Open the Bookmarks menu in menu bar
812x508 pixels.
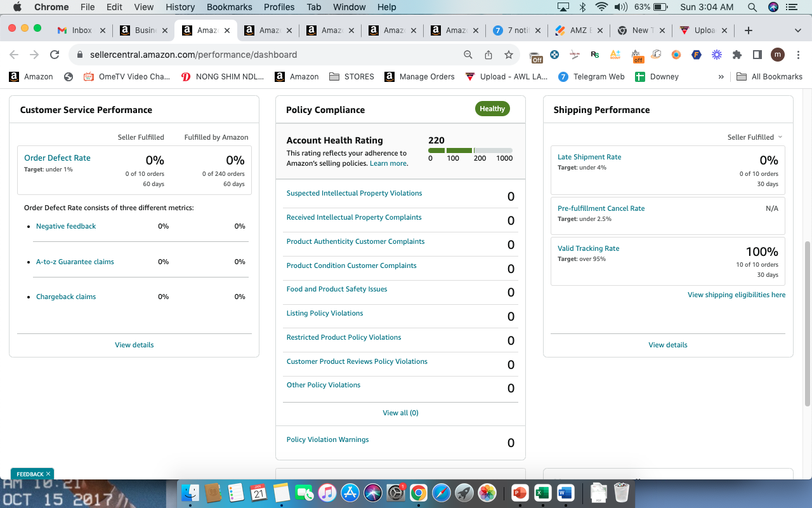pyautogui.click(x=230, y=7)
